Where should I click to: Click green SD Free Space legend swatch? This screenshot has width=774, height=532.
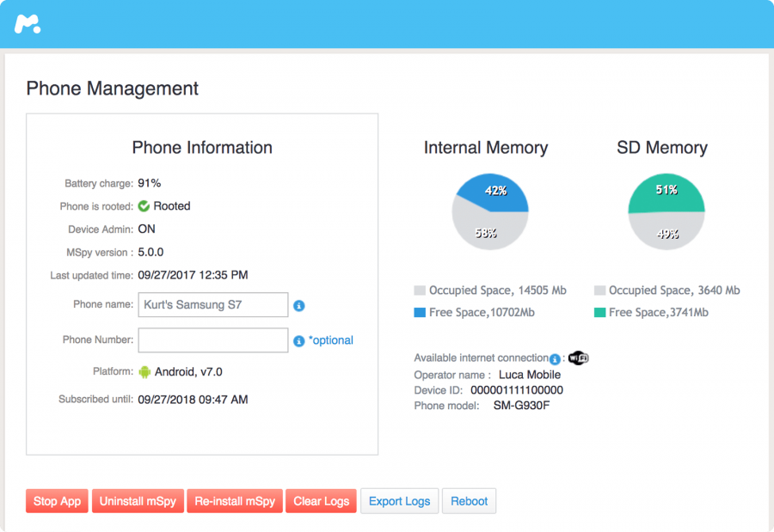click(x=599, y=313)
